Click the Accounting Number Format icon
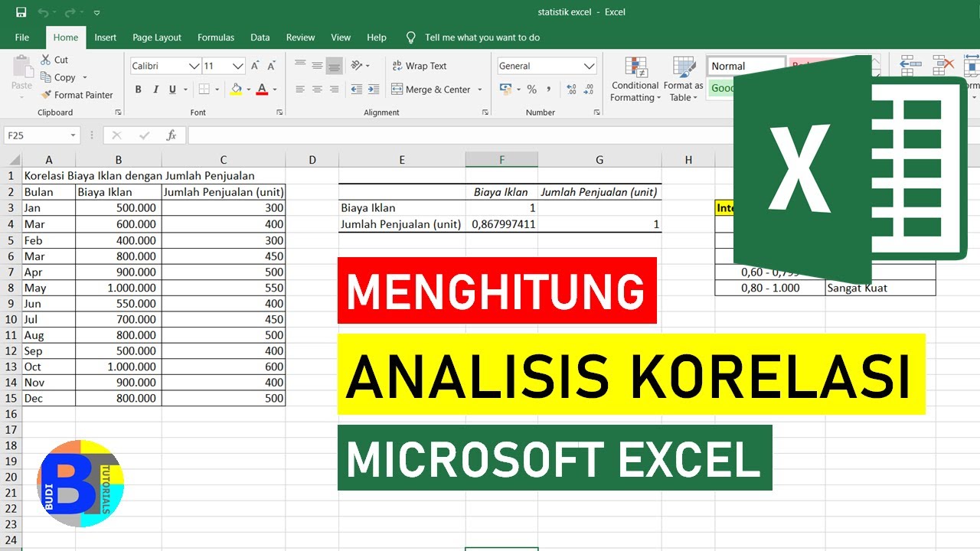This screenshot has width=980, height=551. pos(505,90)
